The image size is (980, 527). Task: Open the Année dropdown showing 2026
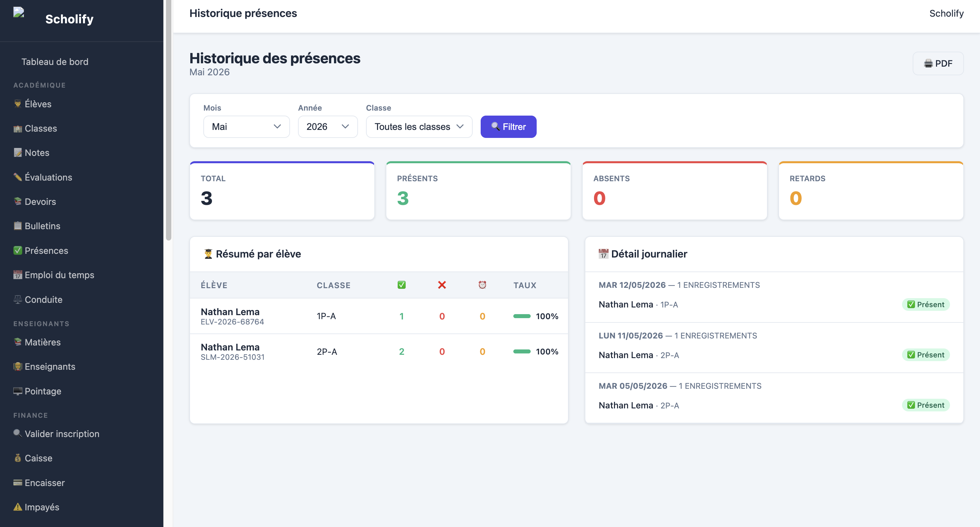(328, 127)
